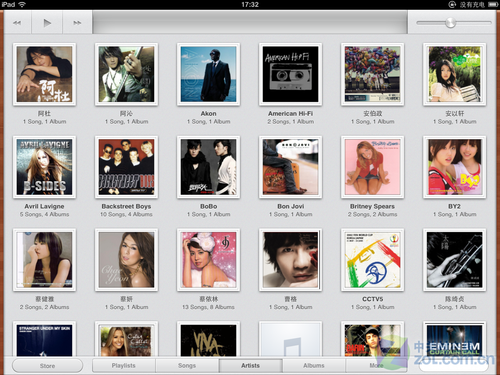The height and width of the screenshot is (375, 500).
Task: Open the blank music-note placeholder cover
Action: pyautogui.click(x=290, y=339)
